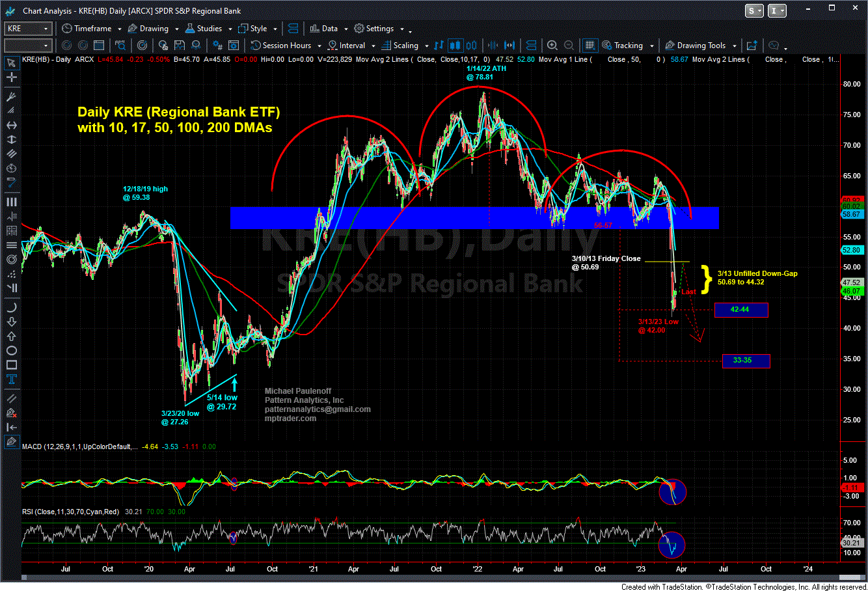
Task: Click the 12/18/19 high annotation
Action: (x=145, y=193)
